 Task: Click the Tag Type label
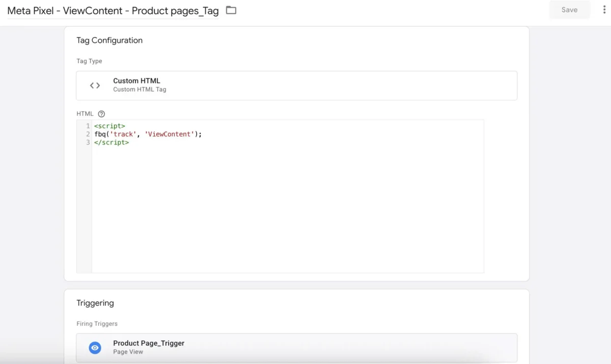pos(89,61)
